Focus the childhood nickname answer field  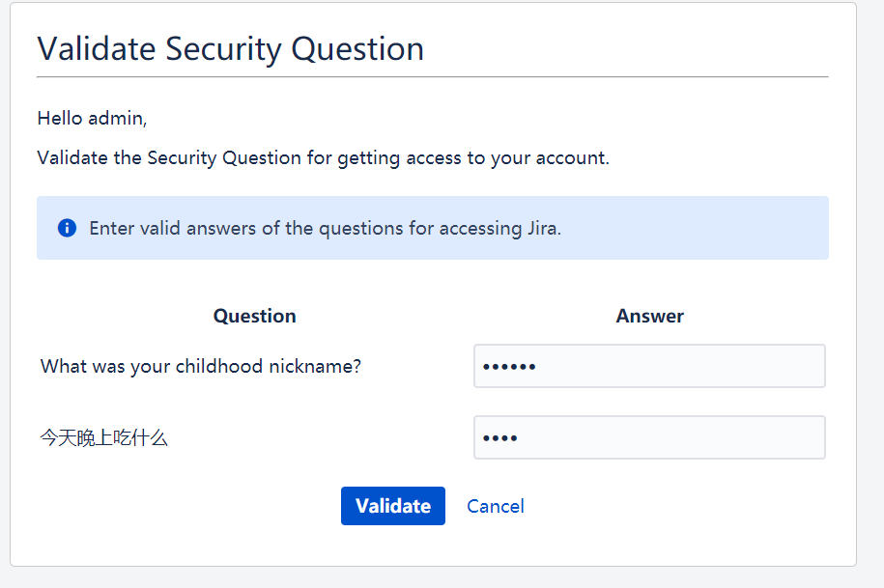point(649,366)
